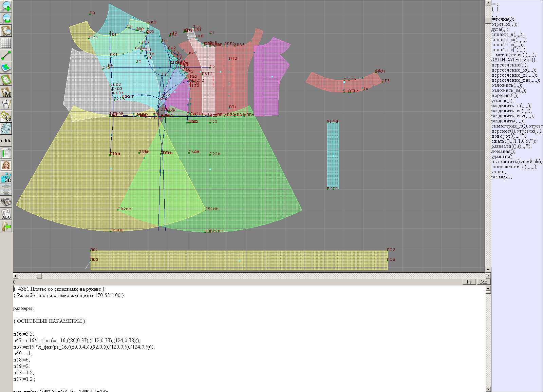Viewport: 543px width, 392px height.
Task: Open the ALG algorithm document icon
Action: [6, 214]
